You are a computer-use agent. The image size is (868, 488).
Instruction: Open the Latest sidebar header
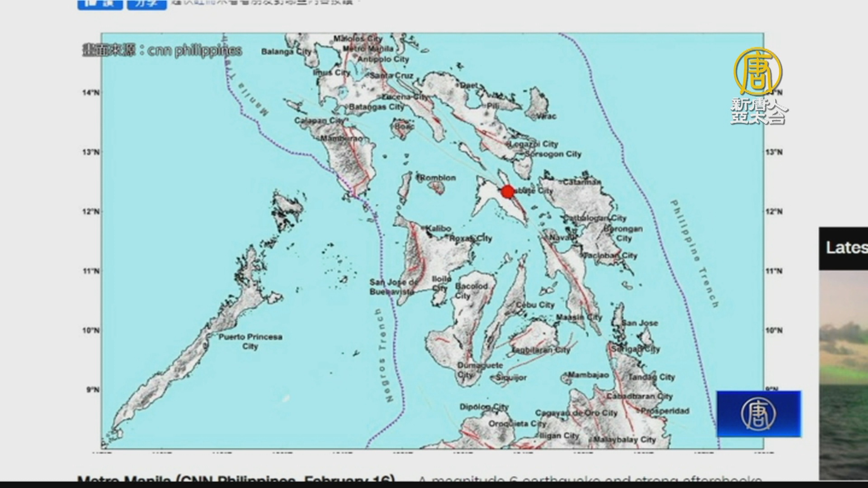tap(844, 248)
